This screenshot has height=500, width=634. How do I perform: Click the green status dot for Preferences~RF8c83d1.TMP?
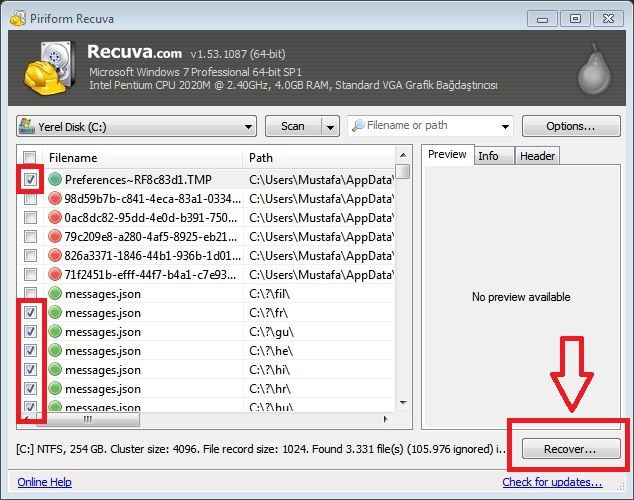(55, 179)
